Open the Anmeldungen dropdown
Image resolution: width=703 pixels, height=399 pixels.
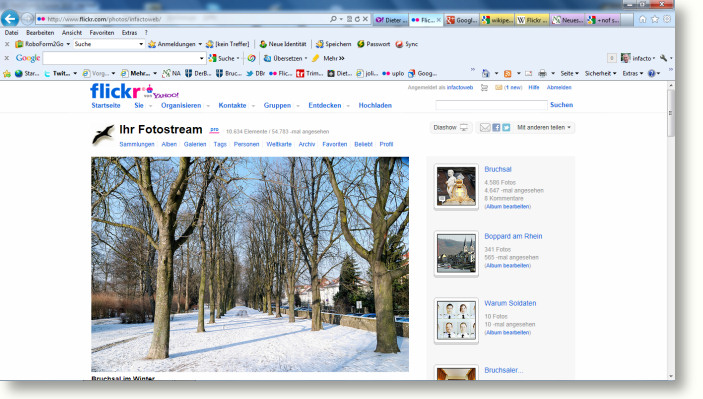[x=200, y=44]
